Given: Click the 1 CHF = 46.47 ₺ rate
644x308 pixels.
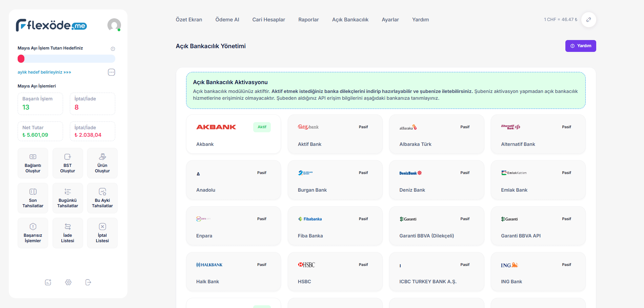Looking at the screenshot, I should pos(561,20).
